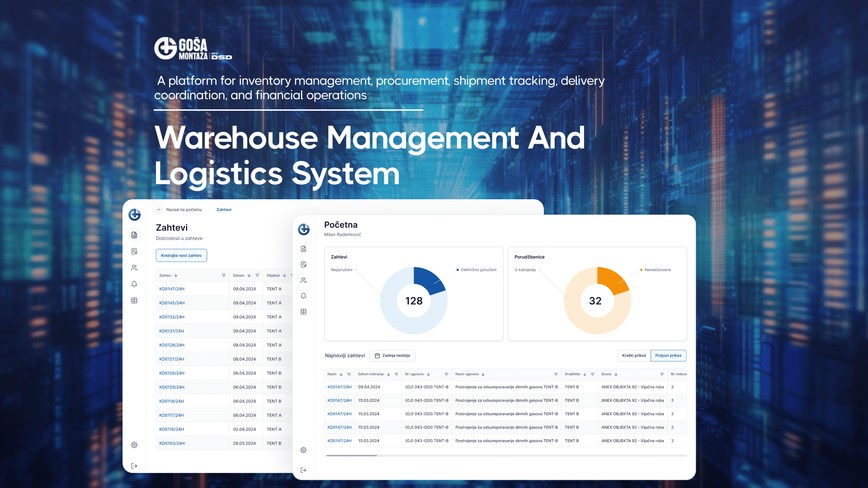Select the Zahtevi breadcrumb tab

click(224, 209)
